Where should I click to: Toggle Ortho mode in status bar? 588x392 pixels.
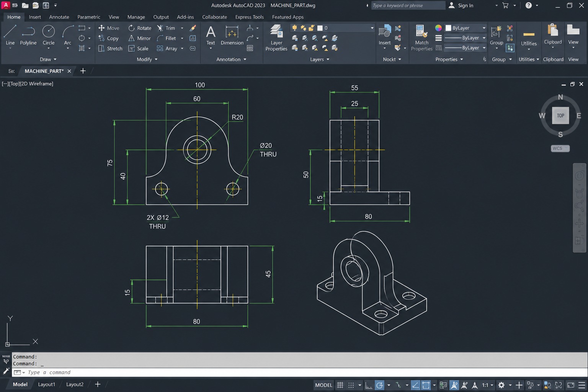coord(368,385)
